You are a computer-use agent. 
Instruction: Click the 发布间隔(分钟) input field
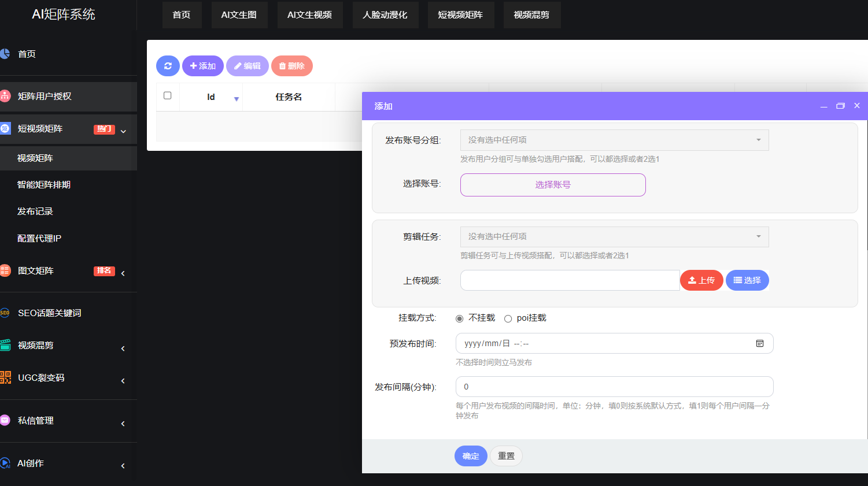[614, 386]
